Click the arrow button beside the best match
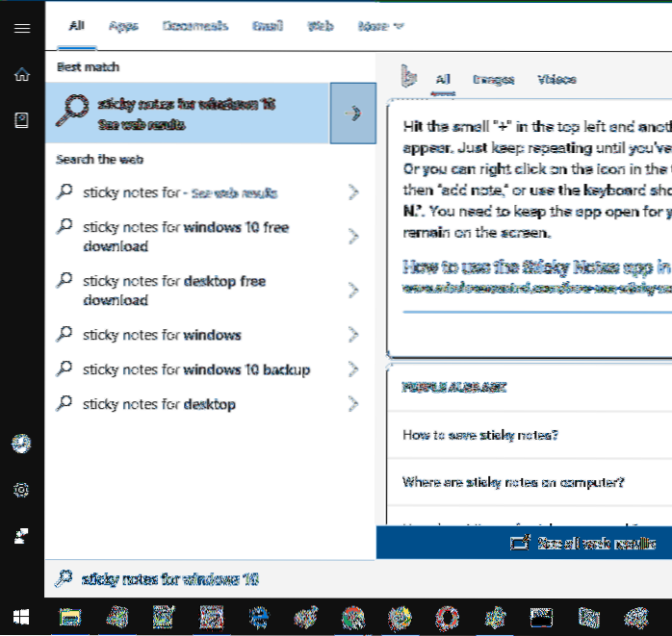This screenshot has width=672, height=636. point(352,114)
